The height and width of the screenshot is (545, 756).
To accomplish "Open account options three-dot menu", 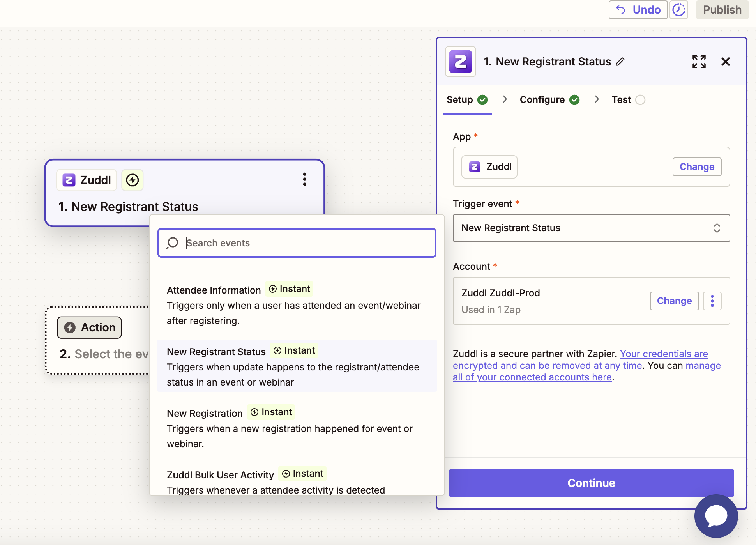I will click(x=712, y=301).
